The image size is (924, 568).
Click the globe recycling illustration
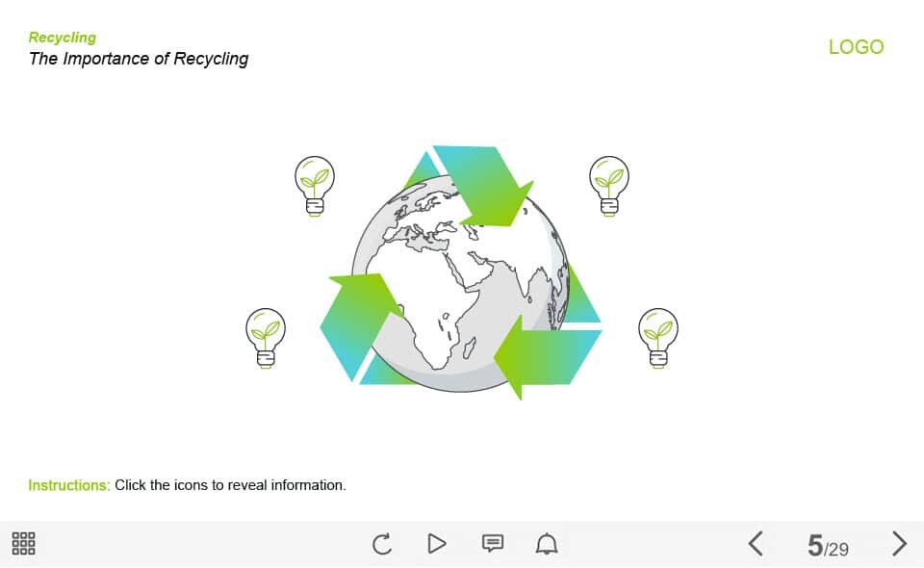[461, 272]
